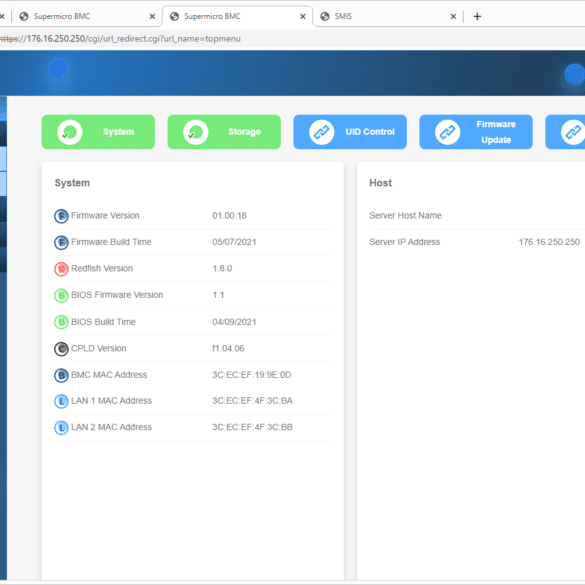The image size is (585, 585).
Task: Select the BIOS firmware version value 1.1
Action: pyautogui.click(x=218, y=295)
